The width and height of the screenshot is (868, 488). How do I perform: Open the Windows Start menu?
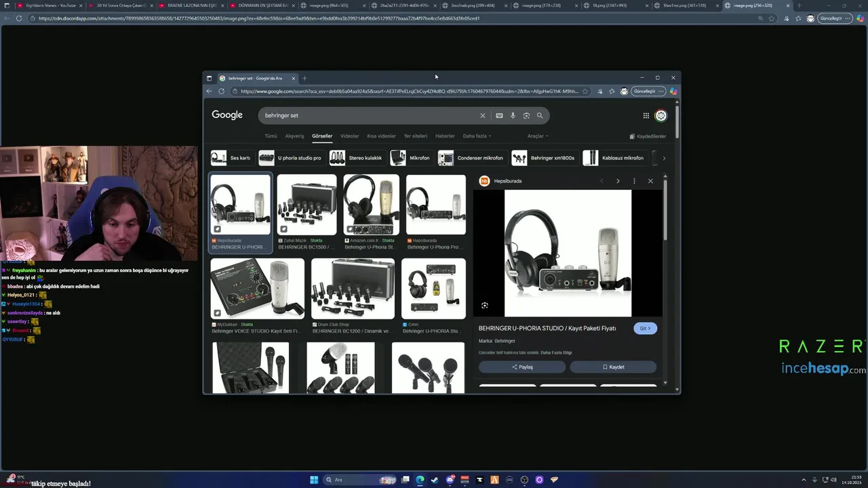pos(314,480)
